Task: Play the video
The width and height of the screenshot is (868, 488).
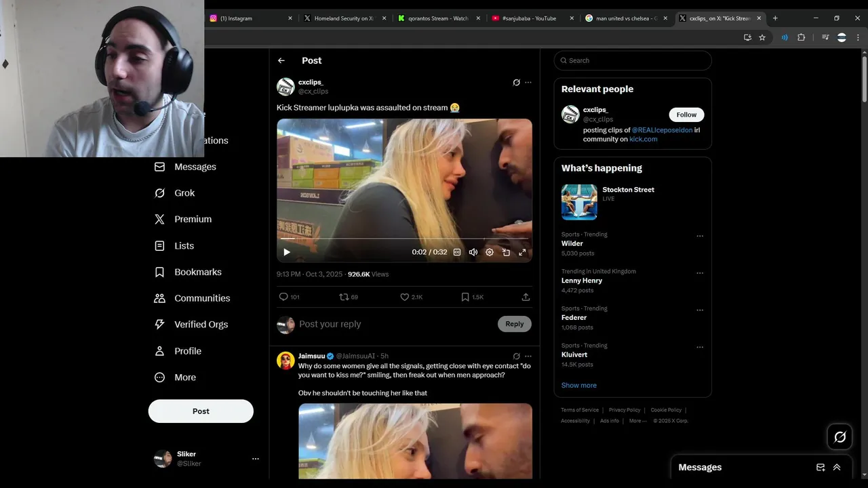Action: pos(287,252)
